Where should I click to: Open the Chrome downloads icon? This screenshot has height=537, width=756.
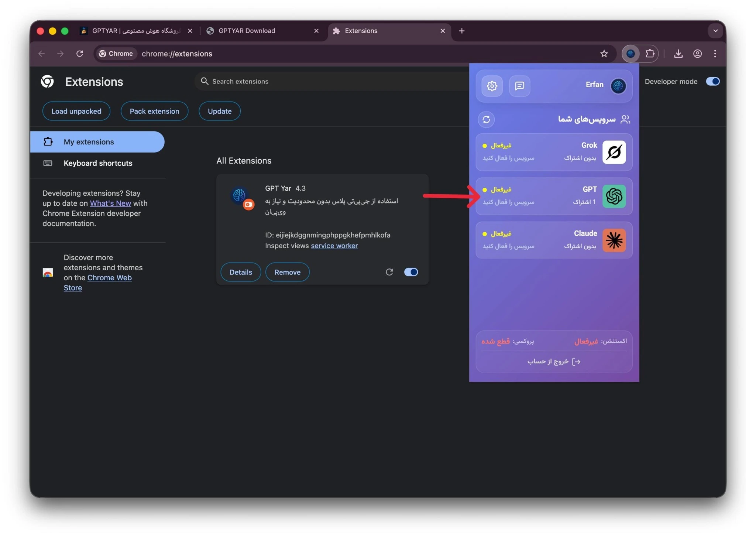tap(678, 54)
